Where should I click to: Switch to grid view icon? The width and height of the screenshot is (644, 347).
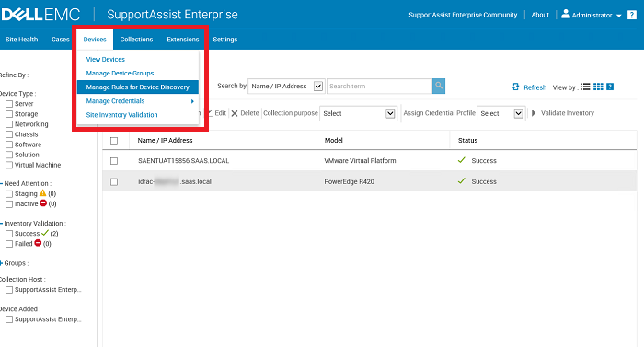coord(598,87)
